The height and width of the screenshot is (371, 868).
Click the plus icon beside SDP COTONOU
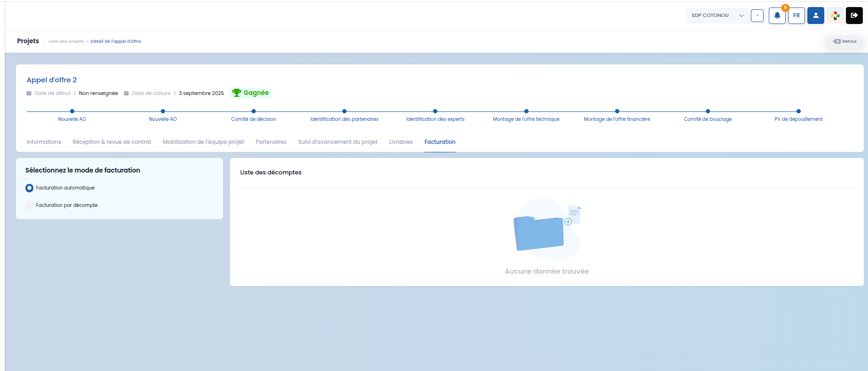pos(757,16)
